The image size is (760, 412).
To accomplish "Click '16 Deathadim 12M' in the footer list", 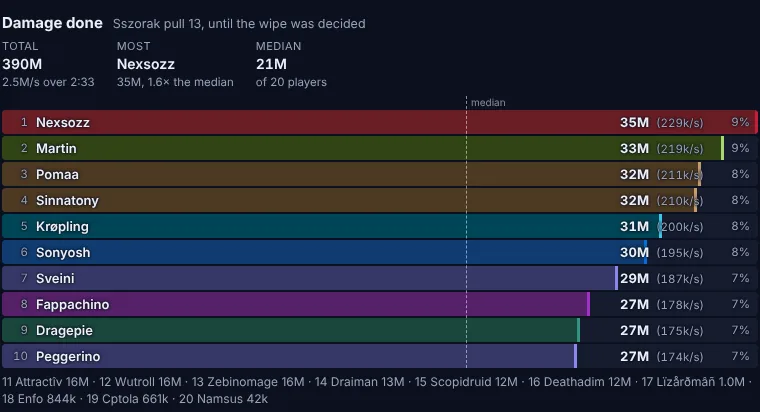I will coord(580,382).
